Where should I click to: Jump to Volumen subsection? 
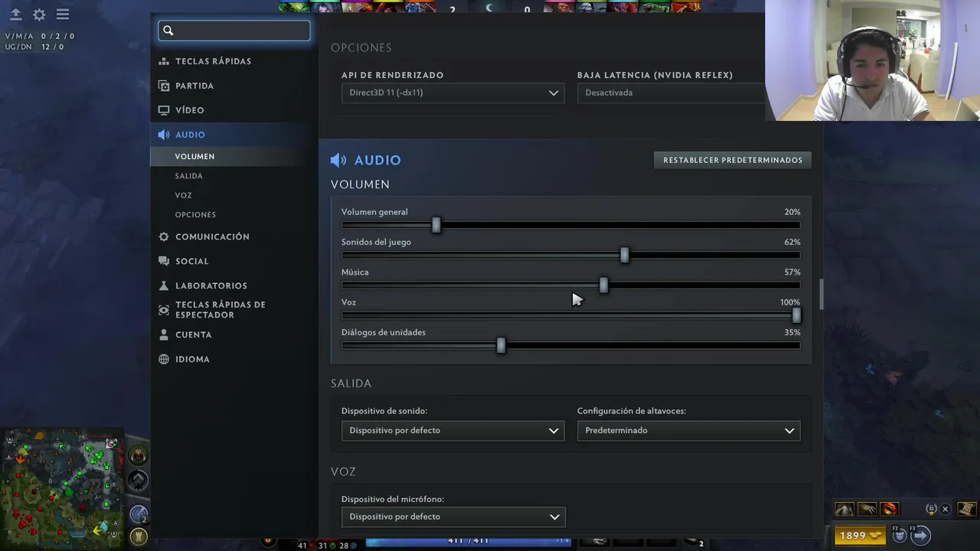point(194,156)
